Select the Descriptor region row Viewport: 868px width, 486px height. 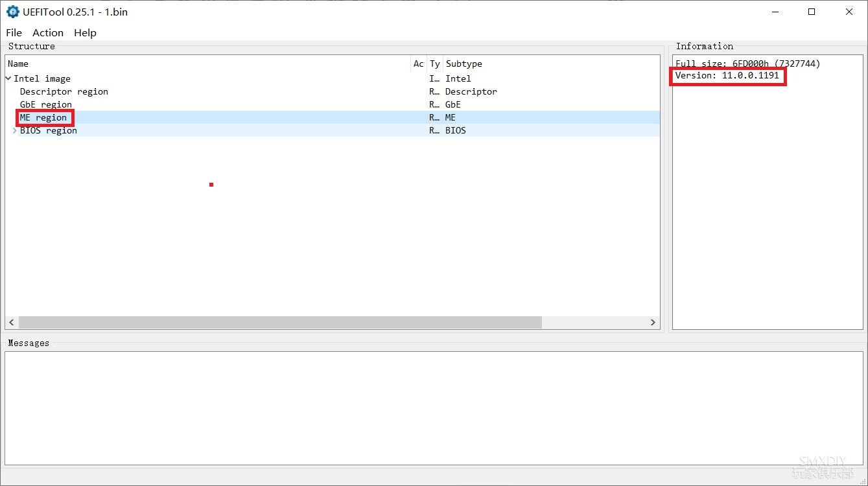pyautogui.click(x=333, y=91)
